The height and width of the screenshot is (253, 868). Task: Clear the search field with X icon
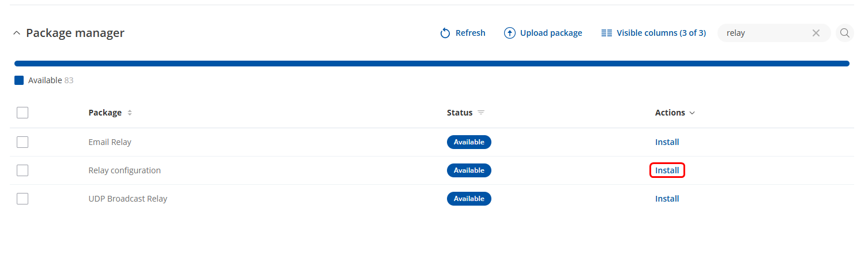click(816, 34)
